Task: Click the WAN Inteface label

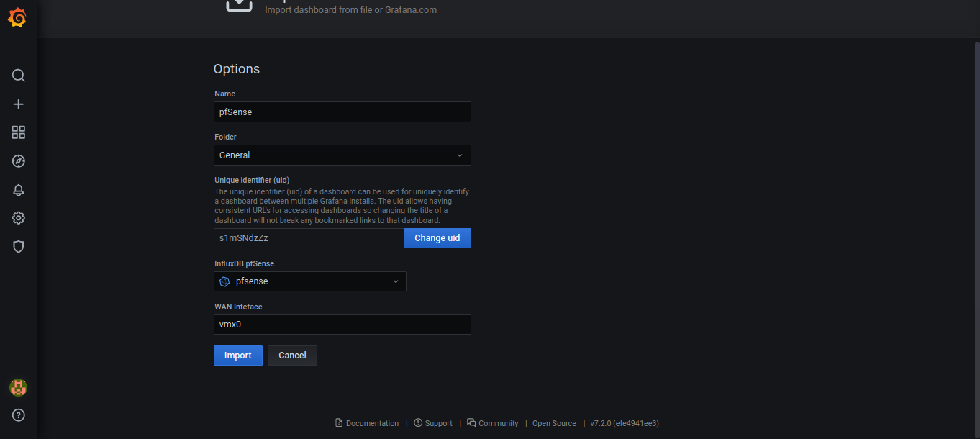Action: click(238, 307)
